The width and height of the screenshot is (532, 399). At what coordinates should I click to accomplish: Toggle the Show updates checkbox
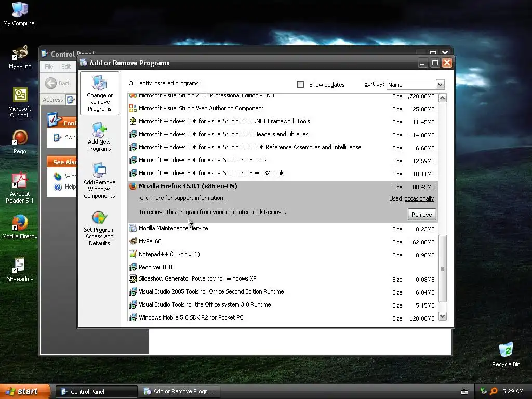pyautogui.click(x=301, y=85)
